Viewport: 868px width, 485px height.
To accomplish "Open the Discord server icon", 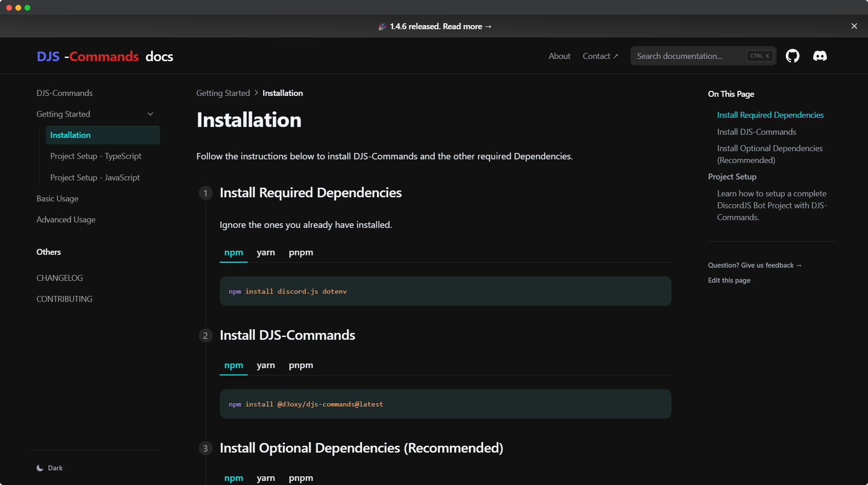I will click(820, 56).
